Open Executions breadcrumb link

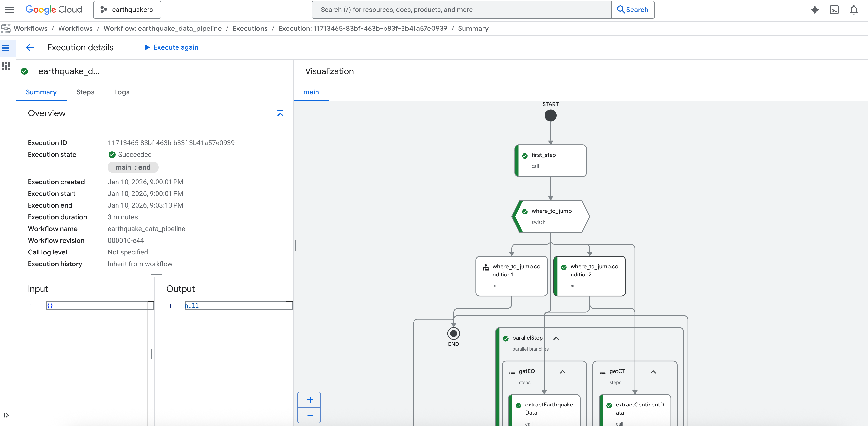pyautogui.click(x=250, y=28)
